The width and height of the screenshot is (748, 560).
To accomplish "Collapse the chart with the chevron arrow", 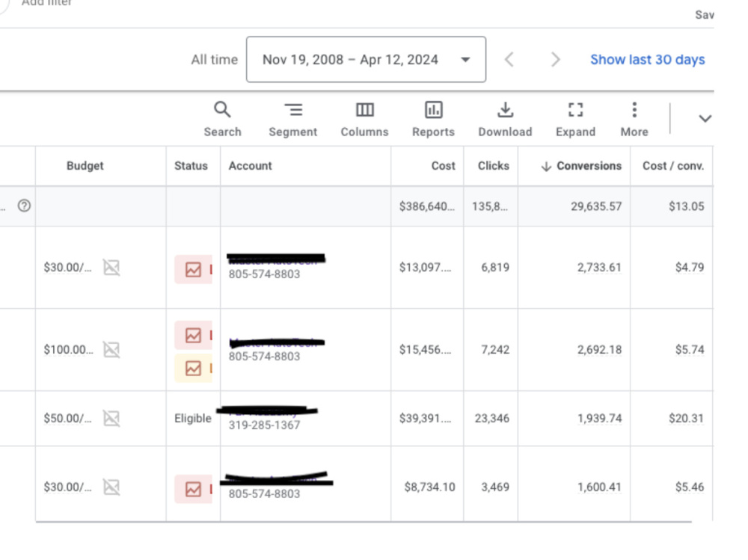I will click(x=705, y=118).
